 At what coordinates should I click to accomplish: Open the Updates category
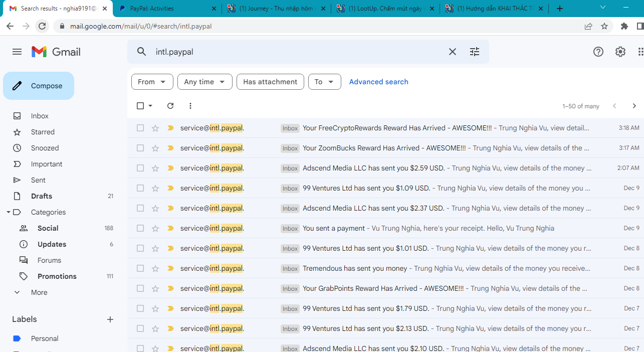[x=52, y=244]
